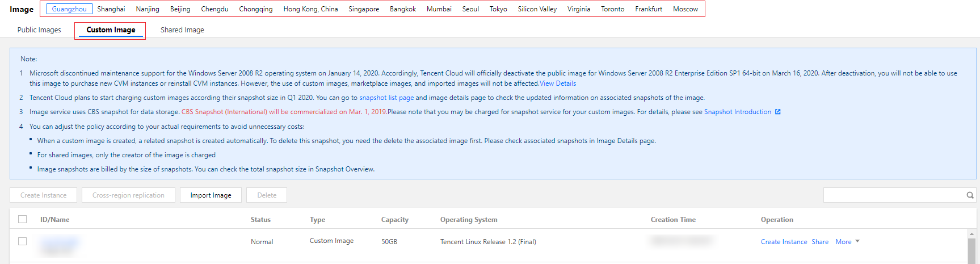Image resolution: width=980 pixels, height=264 pixels.
Task: Open the View Details link
Action: point(557,83)
